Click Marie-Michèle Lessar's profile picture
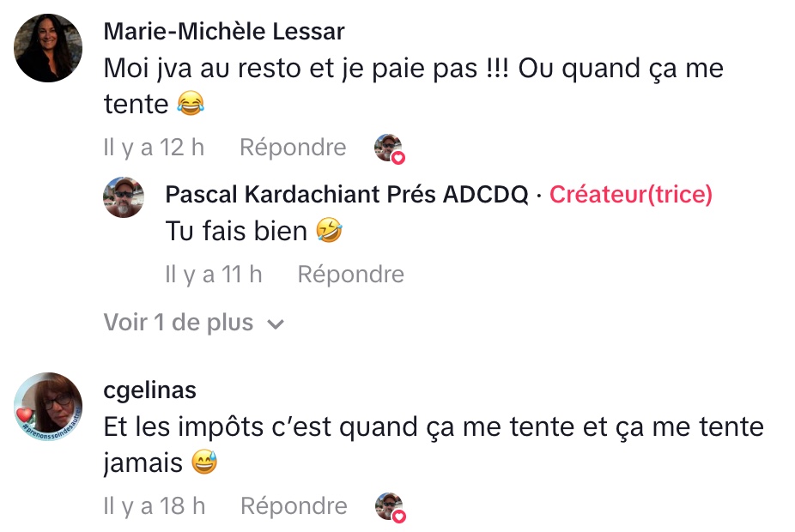 pos(48,48)
